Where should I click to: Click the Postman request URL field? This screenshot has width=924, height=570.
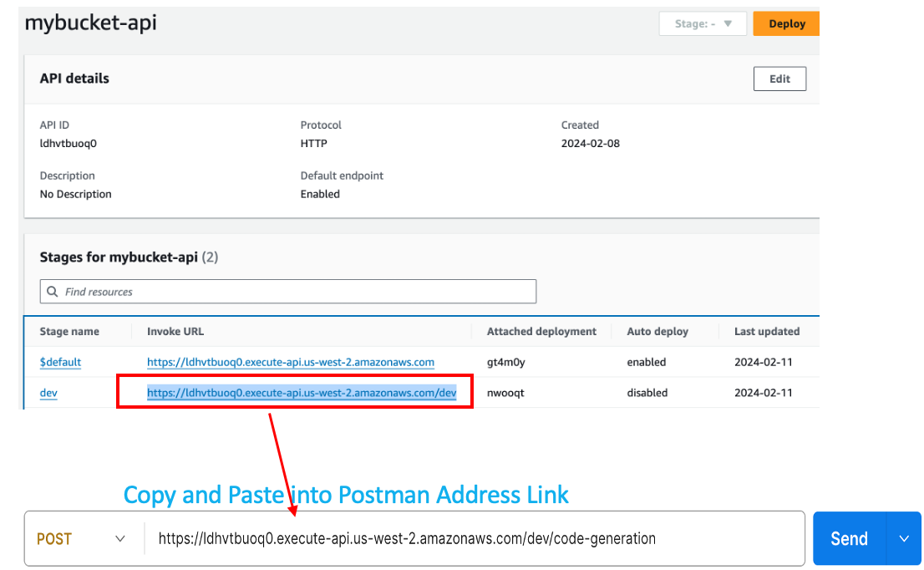point(472,539)
